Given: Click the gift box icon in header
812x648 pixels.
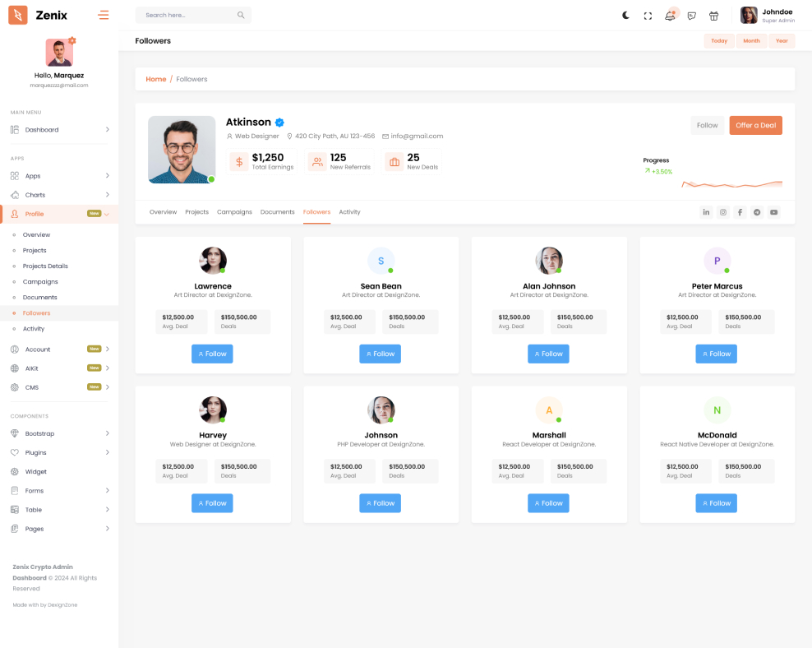Looking at the screenshot, I should [713, 16].
